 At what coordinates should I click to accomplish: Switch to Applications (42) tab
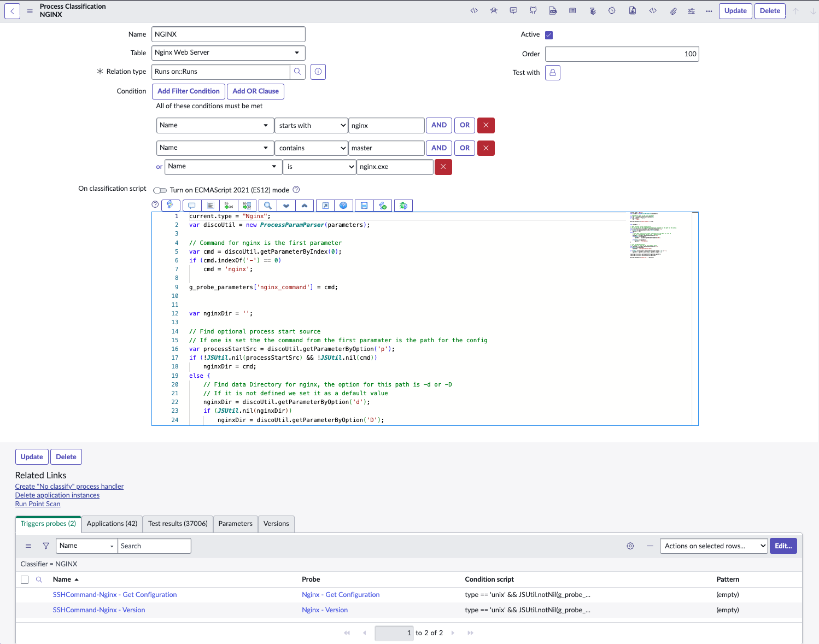click(x=112, y=524)
